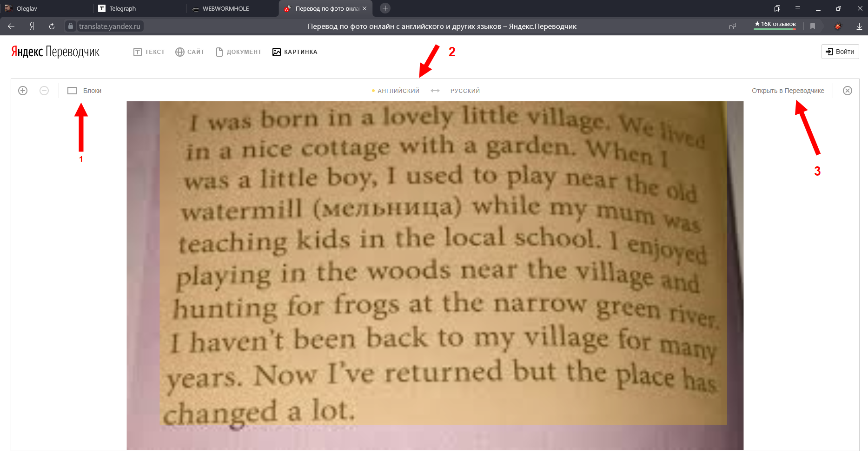Screen dimensions: 868x460
Task: Switch to the Сайт tab
Action: click(190, 52)
